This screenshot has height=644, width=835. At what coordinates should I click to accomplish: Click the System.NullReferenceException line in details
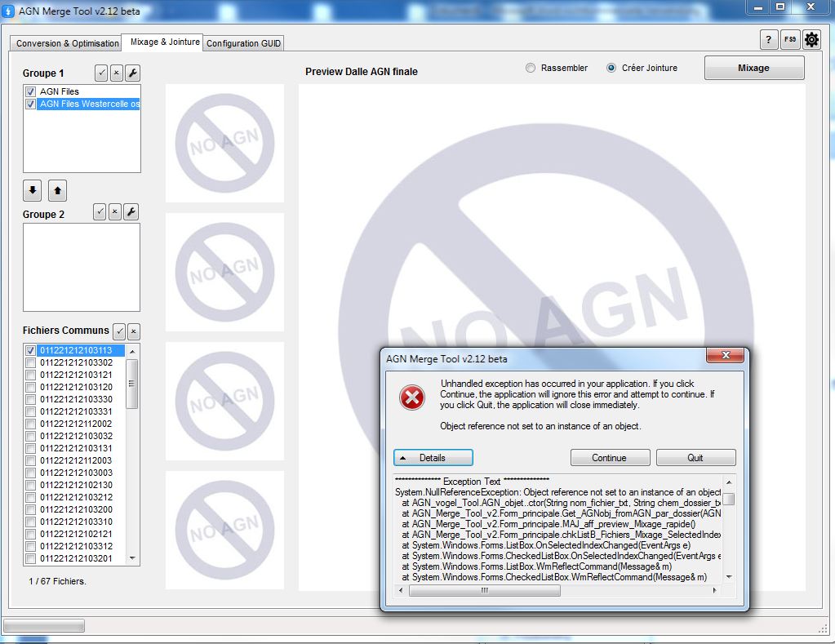click(x=557, y=492)
